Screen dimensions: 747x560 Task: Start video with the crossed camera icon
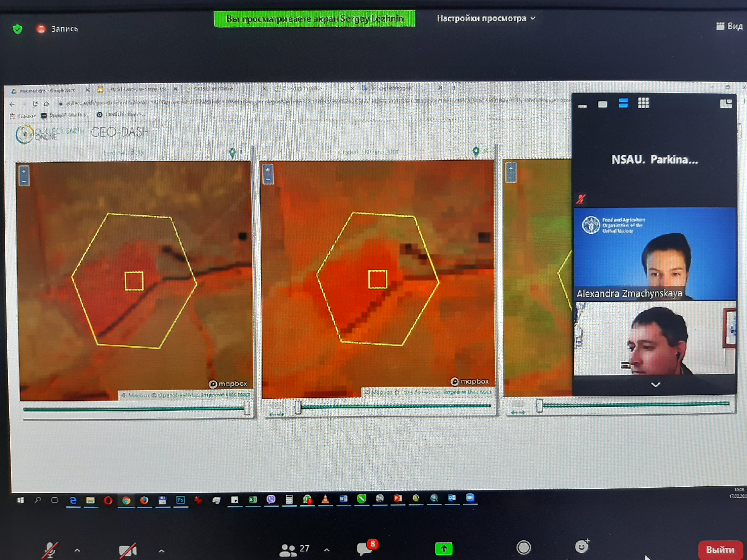128,550
